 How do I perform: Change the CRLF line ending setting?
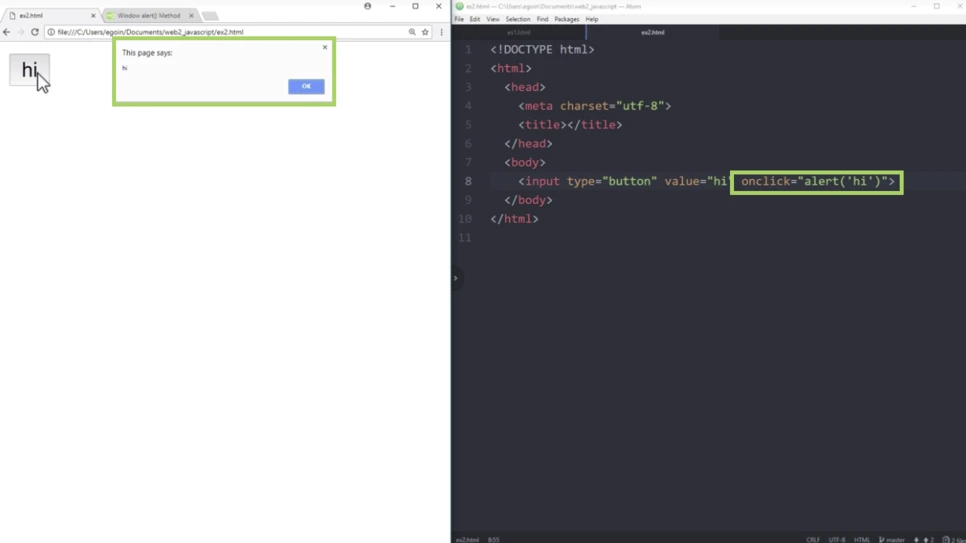pos(813,539)
